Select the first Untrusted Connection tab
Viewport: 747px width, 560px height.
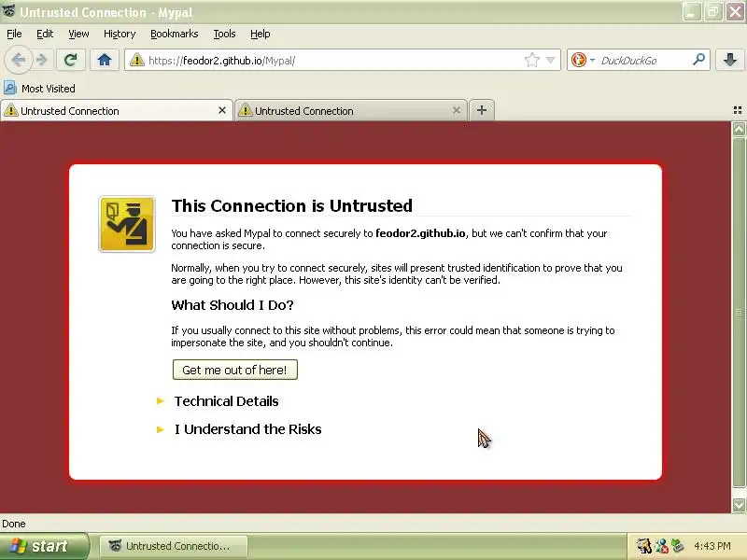point(116,110)
